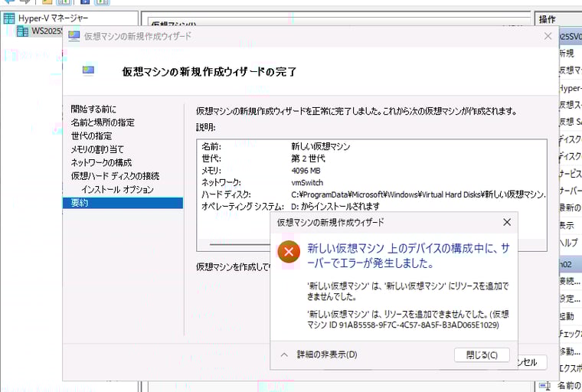Click the hard disk path starting C:¥ProgramData
The height and width of the screenshot is (392, 582).
418,194
